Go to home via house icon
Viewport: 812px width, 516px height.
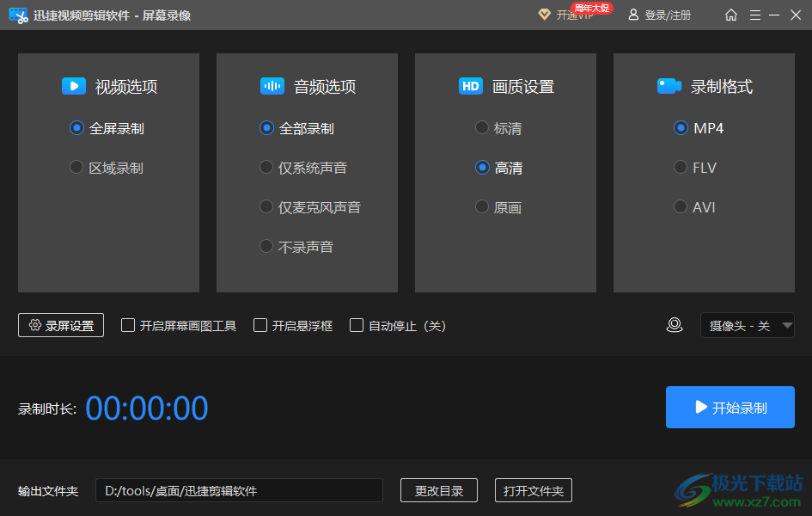click(730, 15)
